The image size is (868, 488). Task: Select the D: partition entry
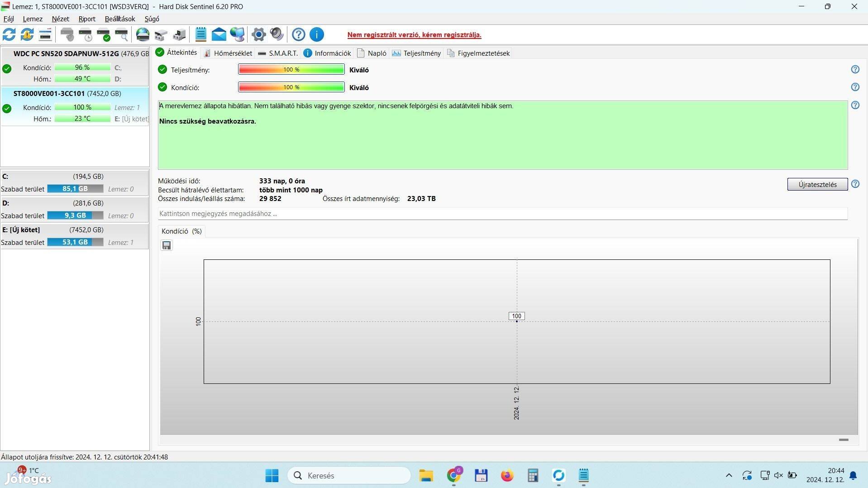[75, 209]
